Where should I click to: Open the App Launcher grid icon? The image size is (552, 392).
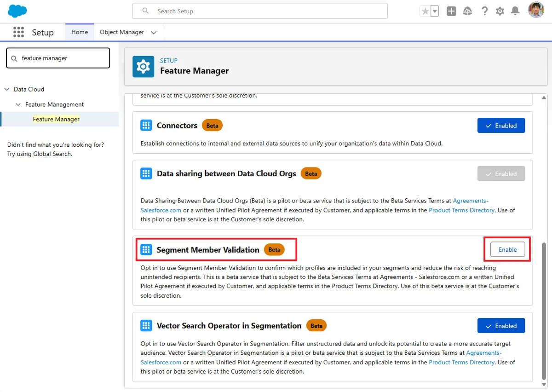(18, 32)
